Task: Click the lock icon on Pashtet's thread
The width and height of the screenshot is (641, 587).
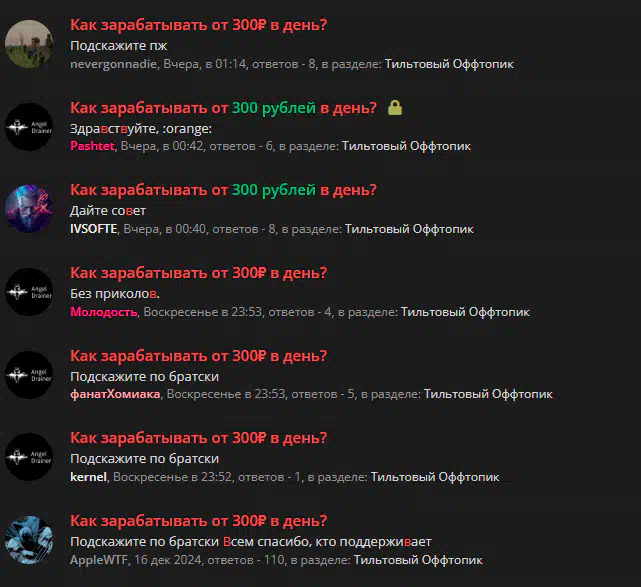Action: 394,108
